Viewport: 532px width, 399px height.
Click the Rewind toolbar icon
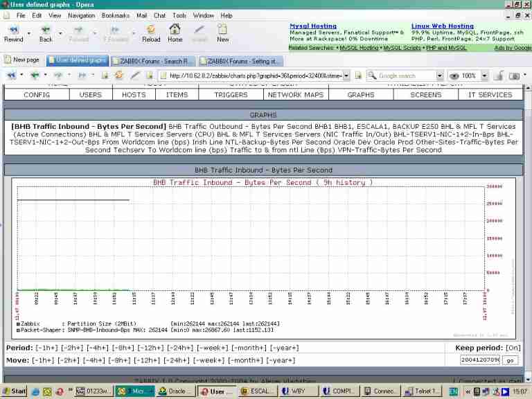(x=13, y=32)
